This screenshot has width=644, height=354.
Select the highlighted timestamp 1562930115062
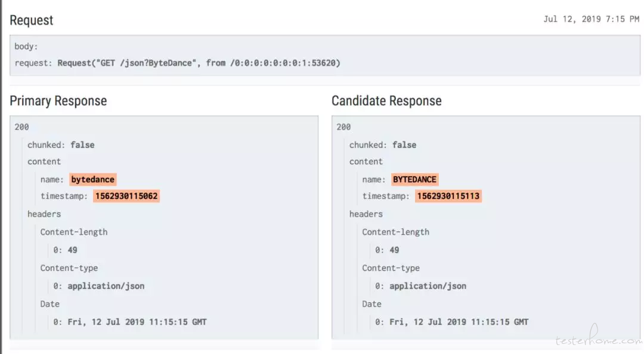pos(126,196)
